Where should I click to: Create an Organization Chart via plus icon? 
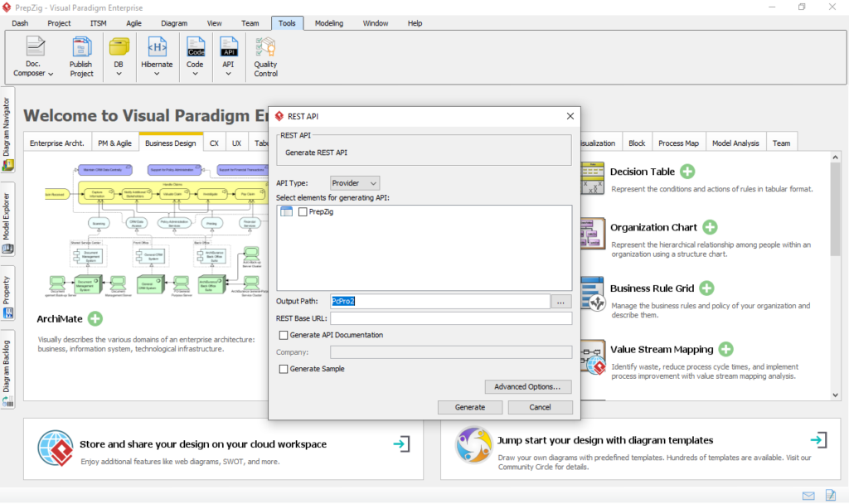[x=710, y=227]
